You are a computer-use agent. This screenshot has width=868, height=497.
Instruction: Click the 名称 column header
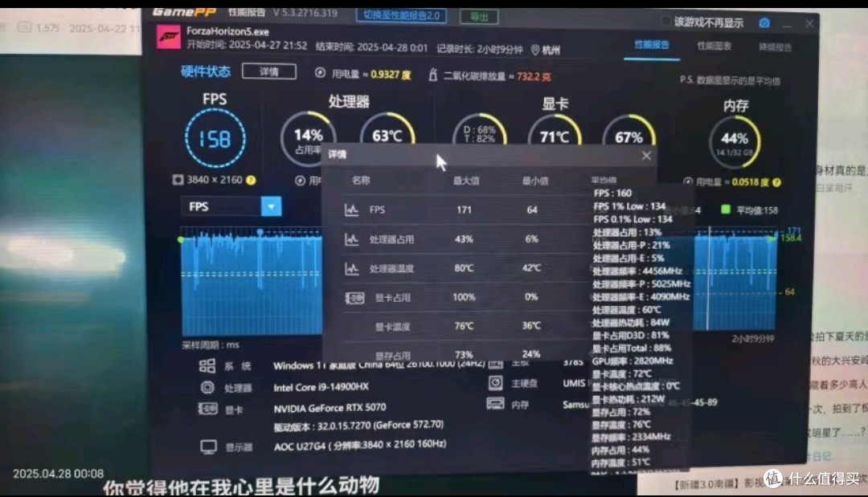pyautogui.click(x=361, y=180)
